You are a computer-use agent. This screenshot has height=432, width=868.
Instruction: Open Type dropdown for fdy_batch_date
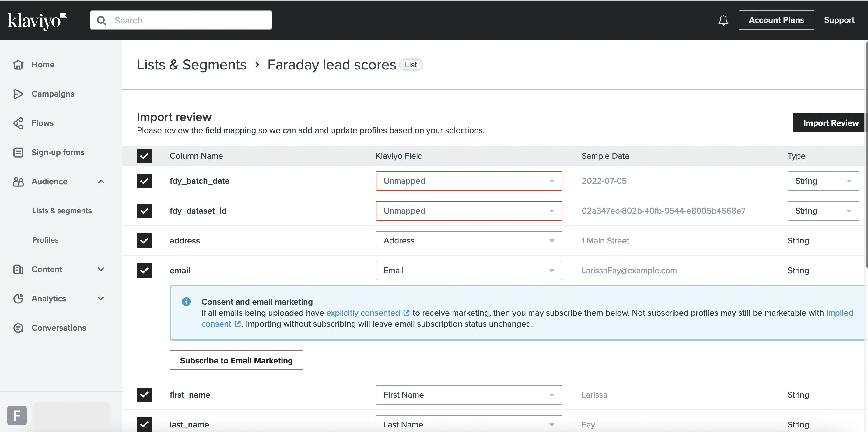click(823, 181)
